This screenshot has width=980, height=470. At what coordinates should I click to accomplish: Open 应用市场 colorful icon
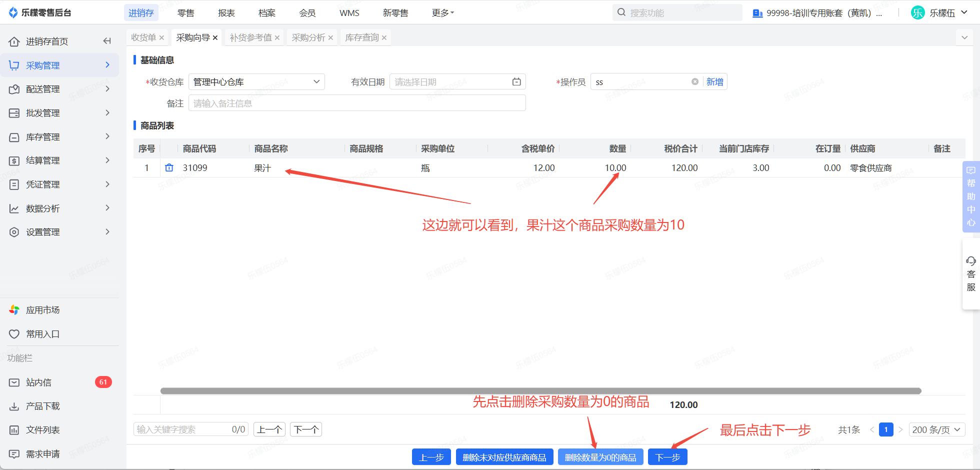(14, 310)
